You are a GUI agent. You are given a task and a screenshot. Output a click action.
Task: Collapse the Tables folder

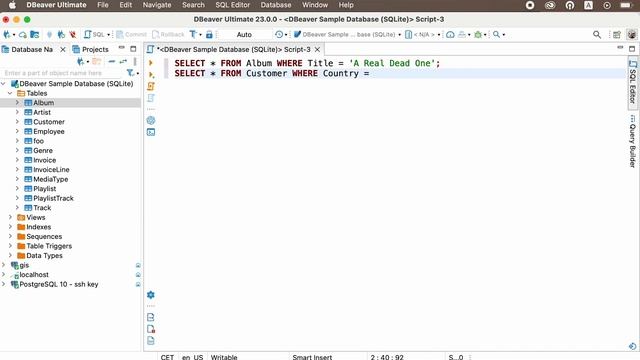click(10, 93)
